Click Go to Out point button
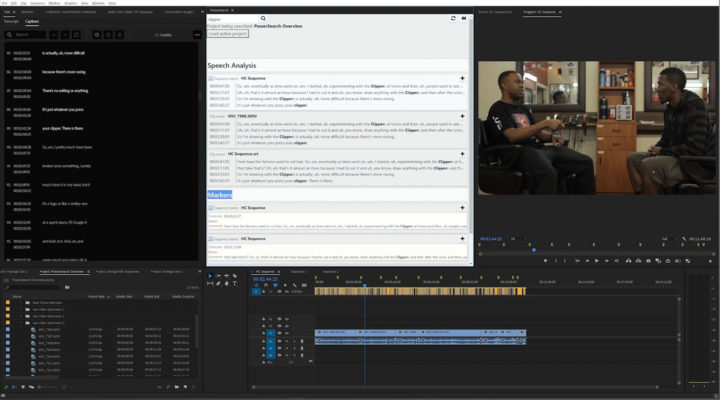Viewport: 720px width, 400px height. pos(617,261)
